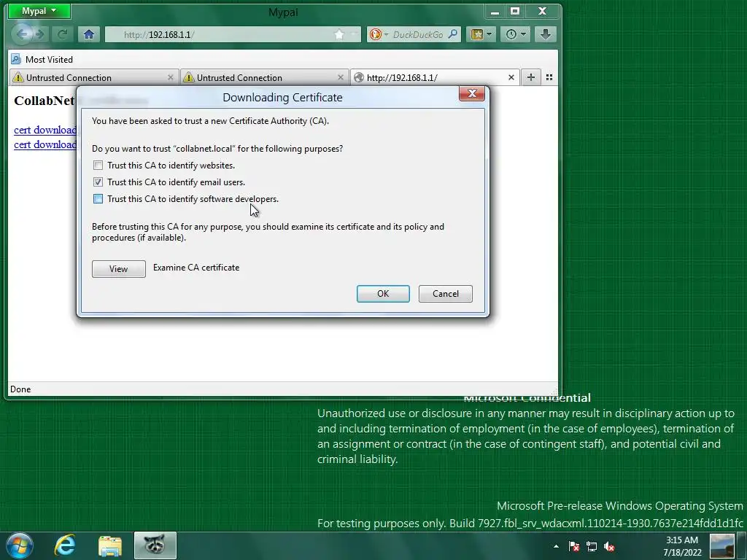Open the Bookmarks menu toolbar button
The height and width of the screenshot is (560, 747).
tap(481, 34)
